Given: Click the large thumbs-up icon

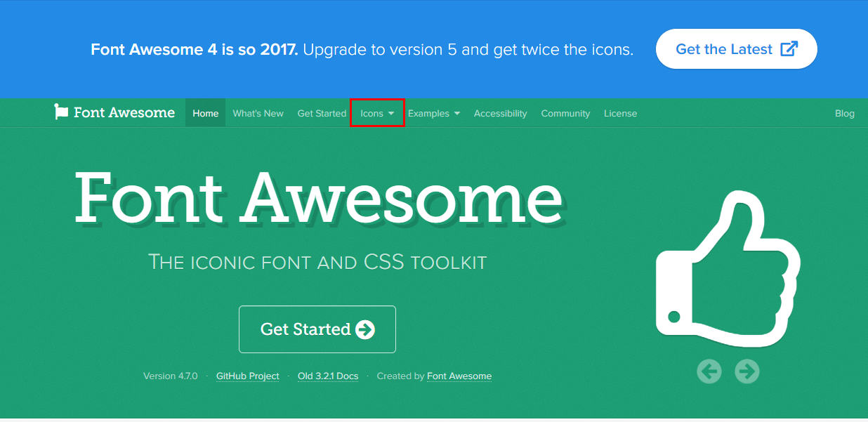Looking at the screenshot, I should coord(728,268).
